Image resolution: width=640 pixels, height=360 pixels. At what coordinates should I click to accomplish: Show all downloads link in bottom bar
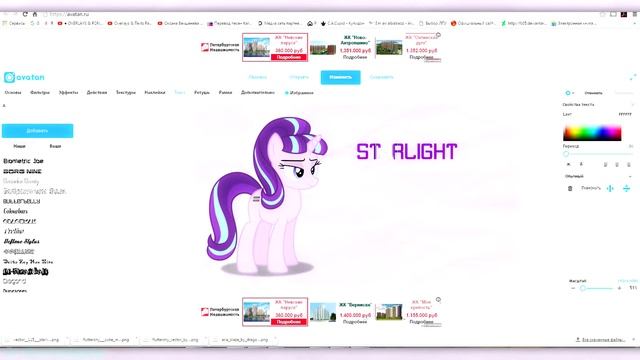(x=601, y=340)
